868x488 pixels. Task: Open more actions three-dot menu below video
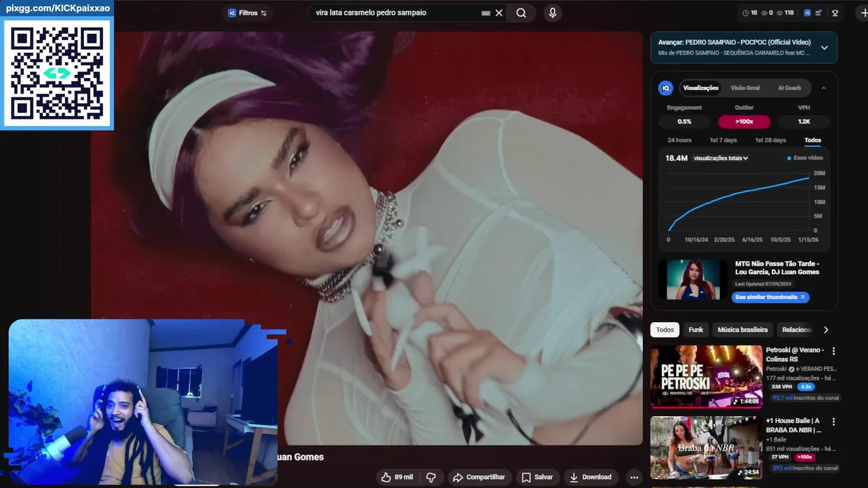(x=634, y=477)
